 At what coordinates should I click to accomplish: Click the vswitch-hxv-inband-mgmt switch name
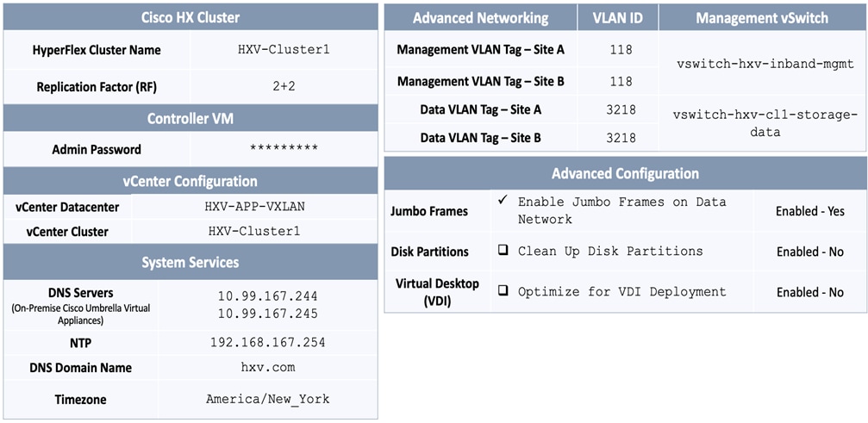coord(764,64)
